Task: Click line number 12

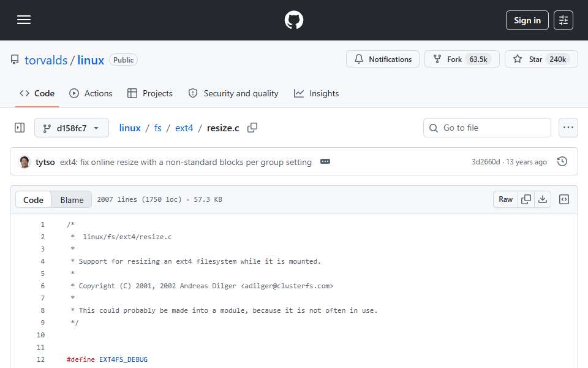Action: click(41, 360)
